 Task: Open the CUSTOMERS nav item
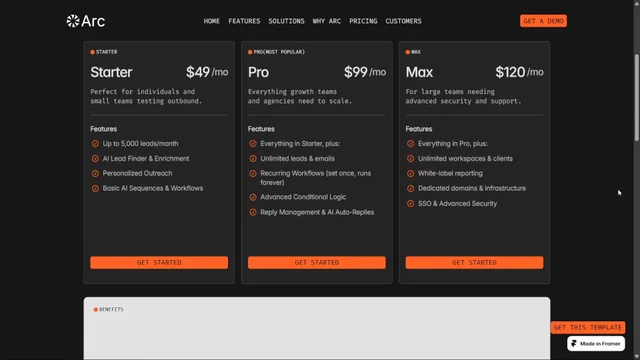pos(403,21)
